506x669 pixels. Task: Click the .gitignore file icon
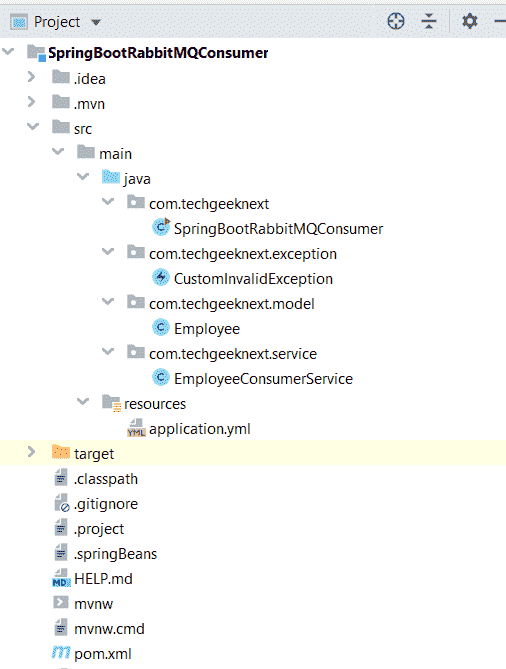[61, 503]
